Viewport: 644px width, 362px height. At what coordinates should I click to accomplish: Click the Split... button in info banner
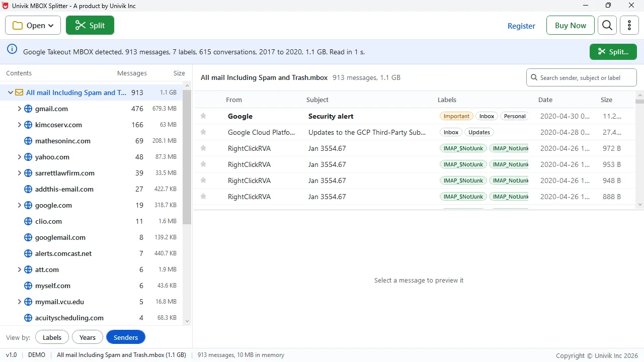click(x=613, y=52)
